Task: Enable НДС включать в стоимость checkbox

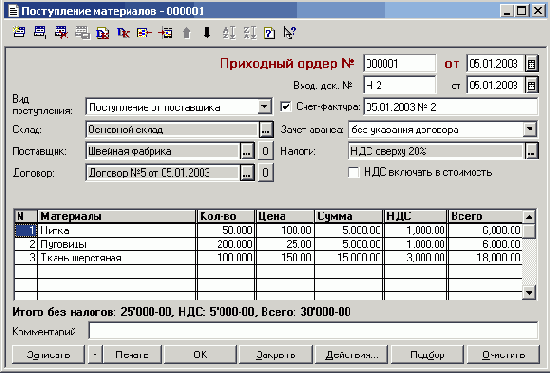Action: [353, 172]
